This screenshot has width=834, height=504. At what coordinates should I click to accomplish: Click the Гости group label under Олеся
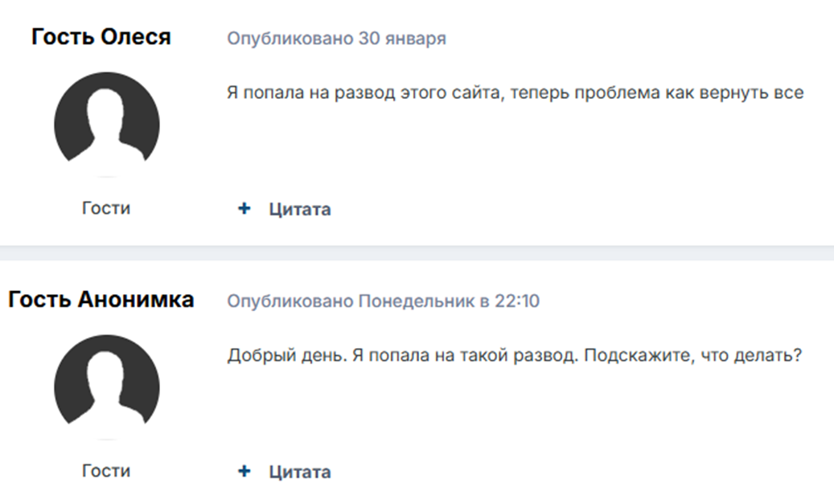pyautogui.click(x=106, y=208)
